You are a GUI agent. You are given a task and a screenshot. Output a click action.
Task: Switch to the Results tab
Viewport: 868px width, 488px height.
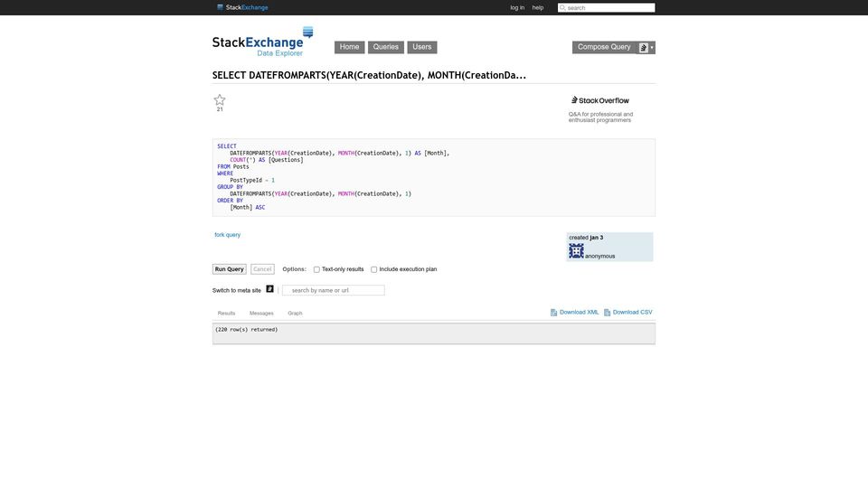[226, 314]
